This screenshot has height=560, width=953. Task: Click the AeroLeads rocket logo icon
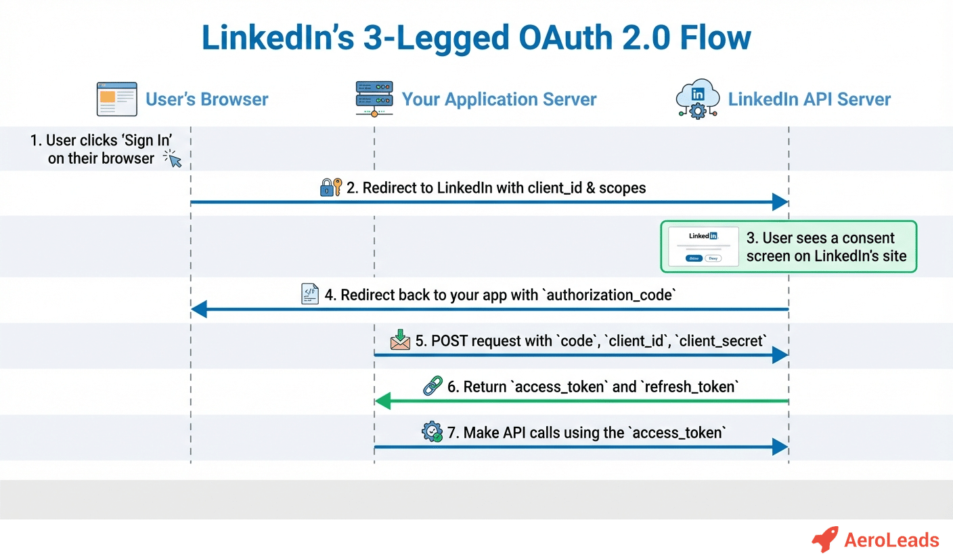coord(825,540)
